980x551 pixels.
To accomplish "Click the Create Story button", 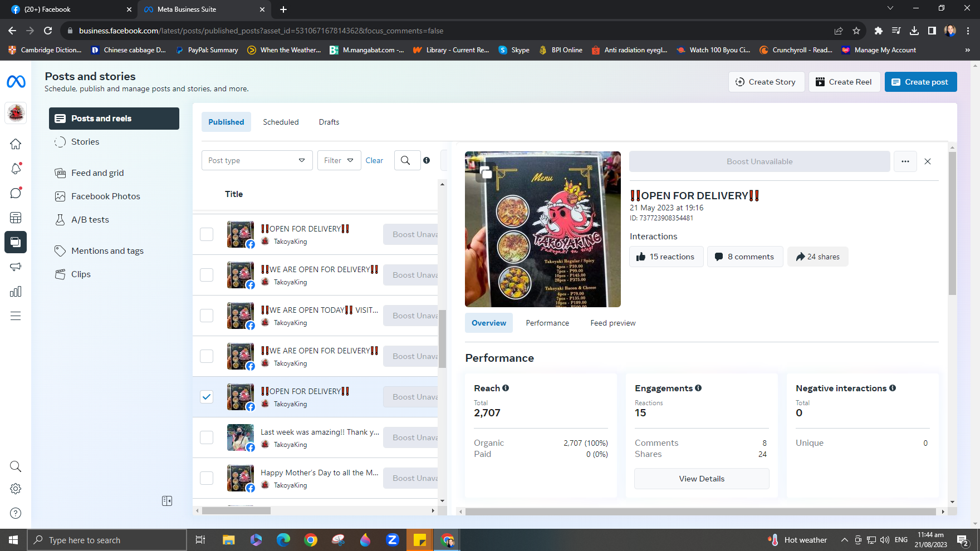I will (x=766, y=82).
